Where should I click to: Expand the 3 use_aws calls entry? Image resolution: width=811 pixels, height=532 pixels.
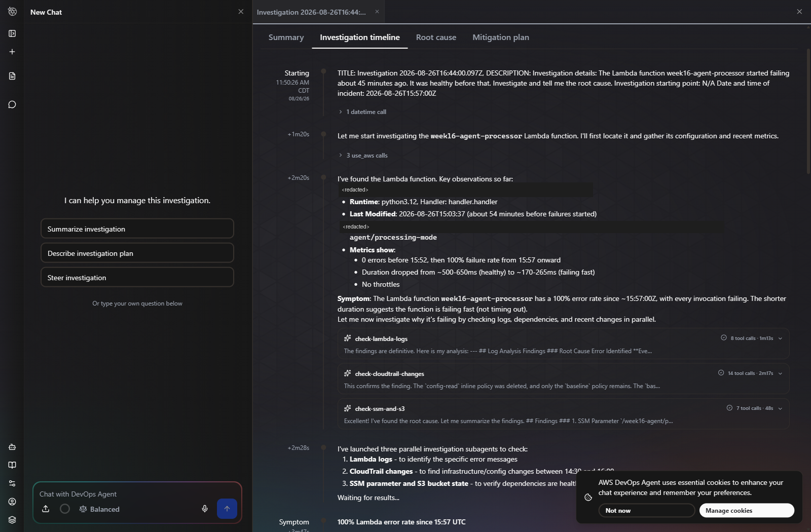(363, 156)
